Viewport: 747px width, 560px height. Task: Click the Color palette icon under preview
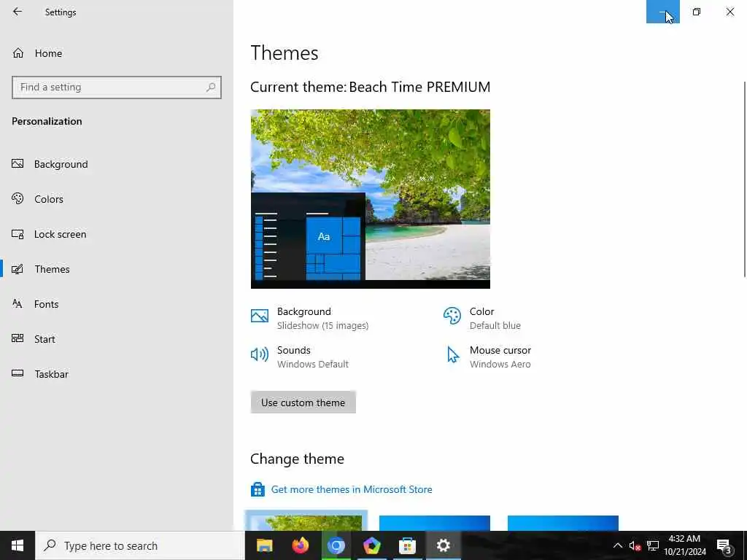point(452,316)
